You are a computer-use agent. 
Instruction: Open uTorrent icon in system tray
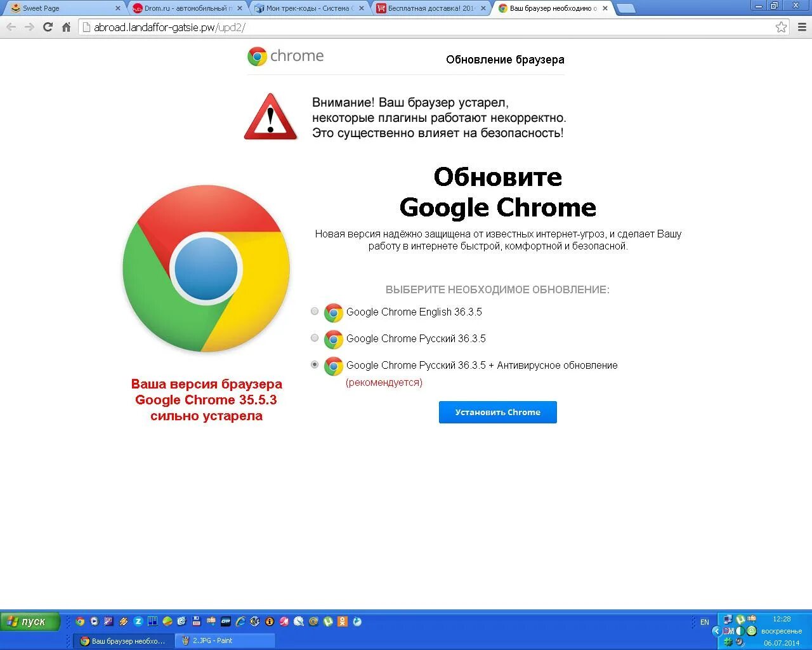[740, 620]
